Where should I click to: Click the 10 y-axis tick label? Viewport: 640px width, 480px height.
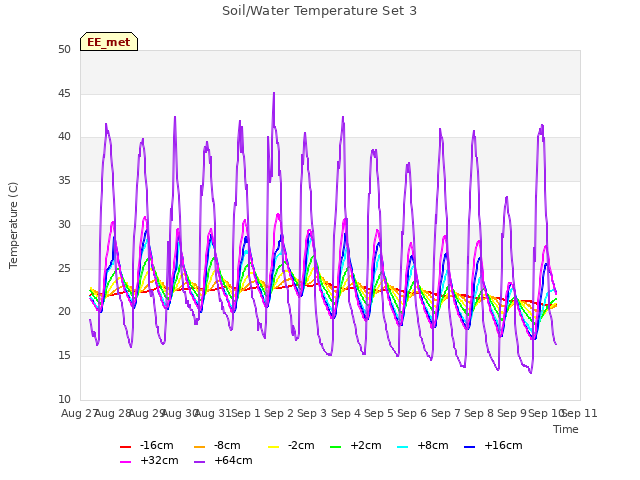(x=64, y=399)
